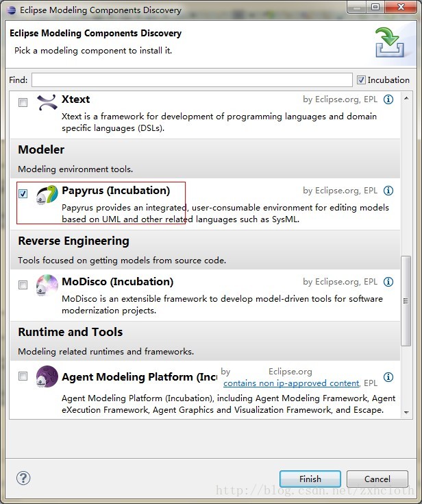This screenshot has height=504, width=422.
Task: Click 'Pick a modeling component' subtitle
Action: 93,51
